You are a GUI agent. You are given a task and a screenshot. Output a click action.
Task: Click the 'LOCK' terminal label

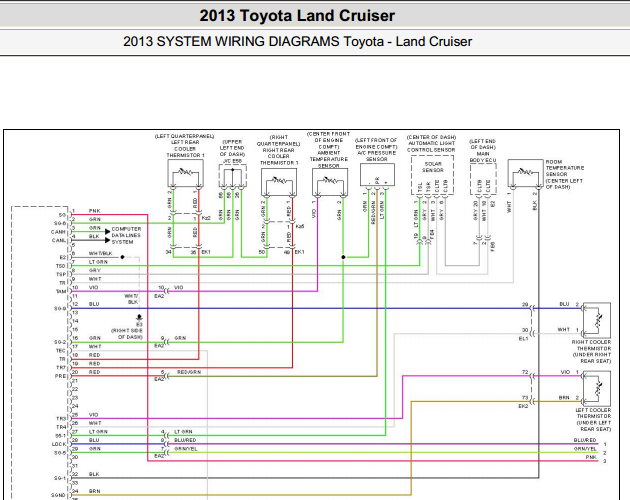click(59, 444)
